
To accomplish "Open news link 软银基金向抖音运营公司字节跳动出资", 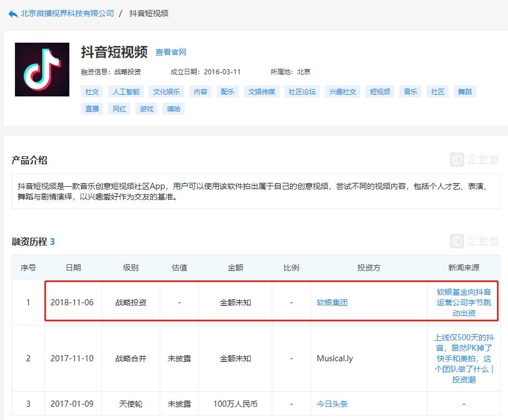I will [461, 301].
